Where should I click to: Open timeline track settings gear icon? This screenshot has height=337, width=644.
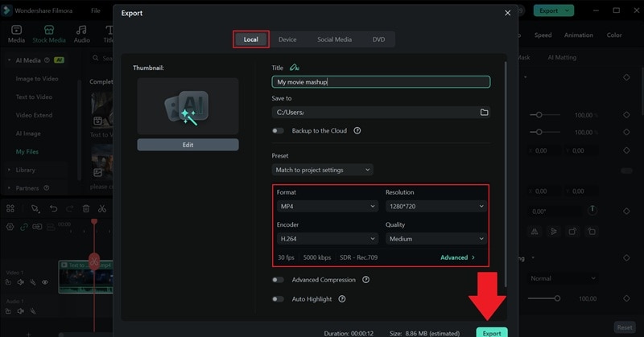coord(10,227)
